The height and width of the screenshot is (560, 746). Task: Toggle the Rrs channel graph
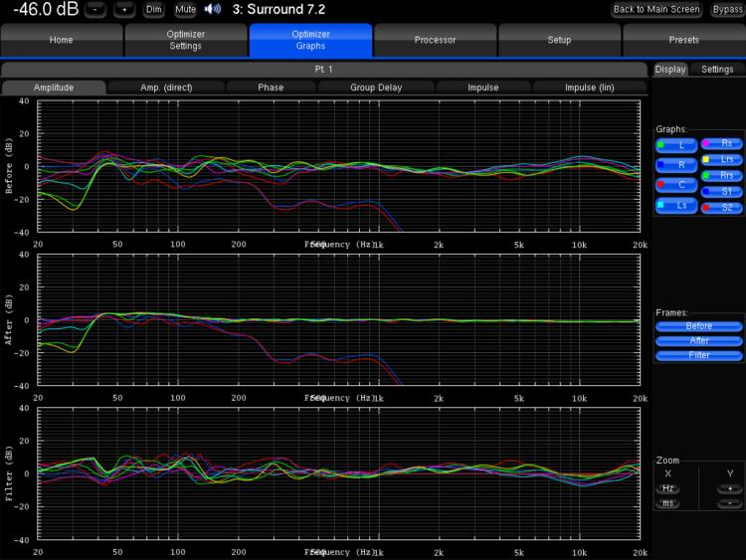[721, 176]
